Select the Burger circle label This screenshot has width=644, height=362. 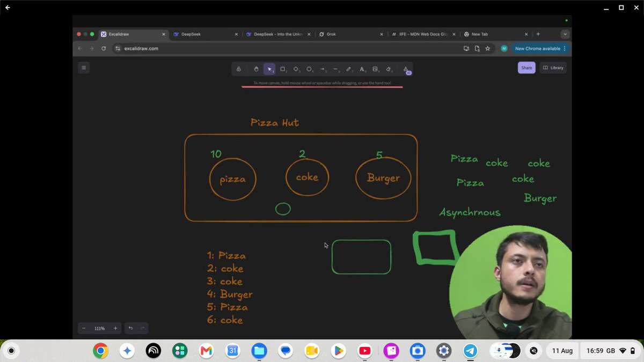click(x=383, y=178)
